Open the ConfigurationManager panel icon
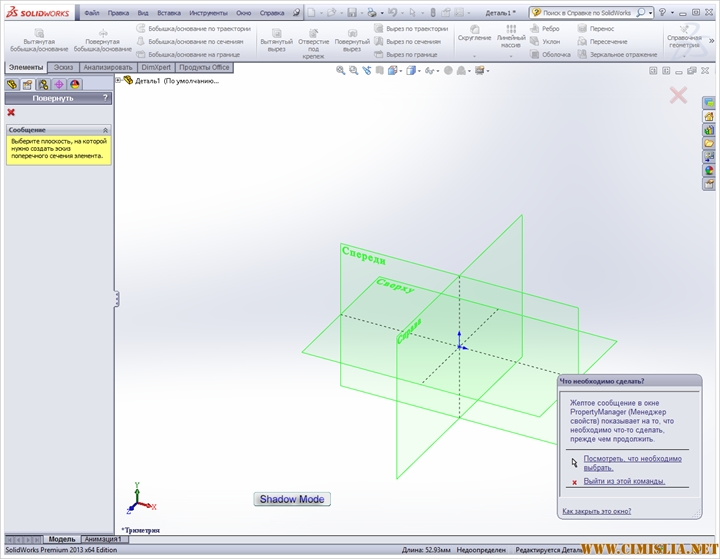The height and width of the screenshot is (559, 720). pos(43,85)
